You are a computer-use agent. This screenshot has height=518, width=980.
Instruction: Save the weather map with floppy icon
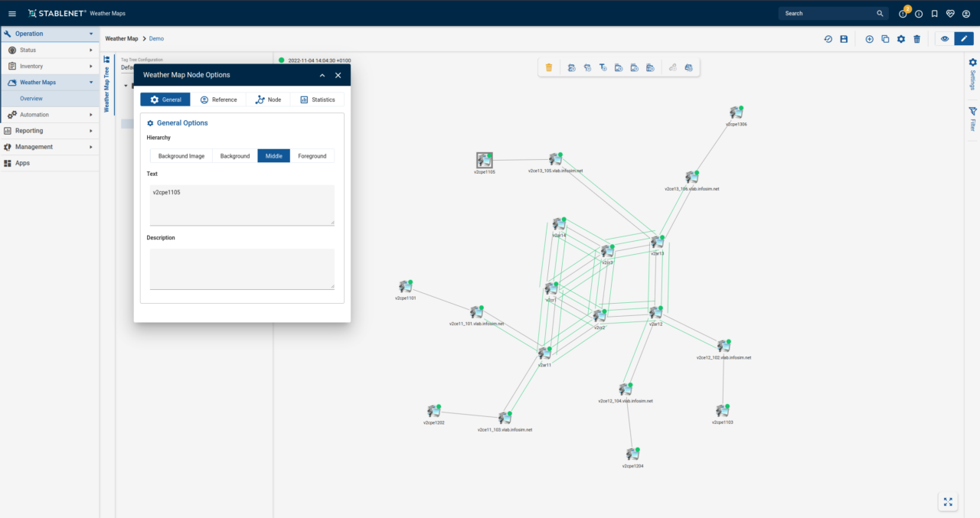click(x=844, y=39)
